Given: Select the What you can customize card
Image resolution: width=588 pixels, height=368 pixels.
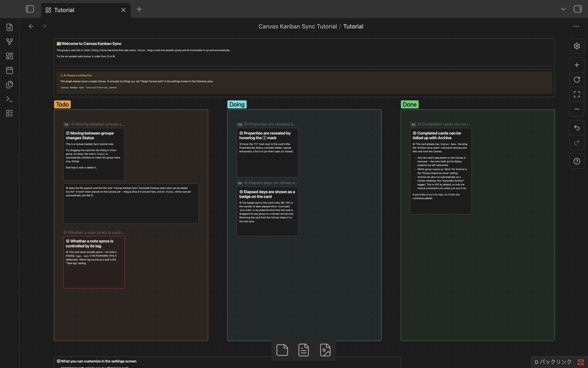Looking at the screenshot, I should click(x=227, y=362).
